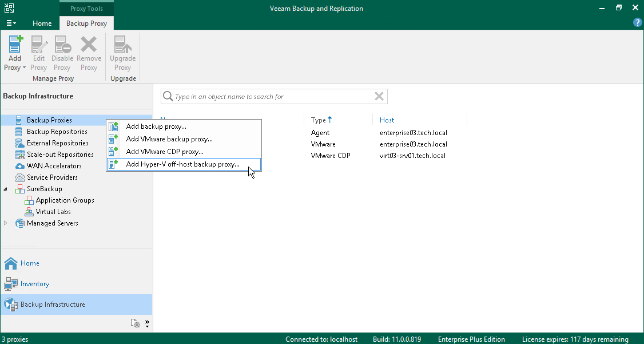Select SureBackup tree node
644x344 pixels.
[45, 189]
